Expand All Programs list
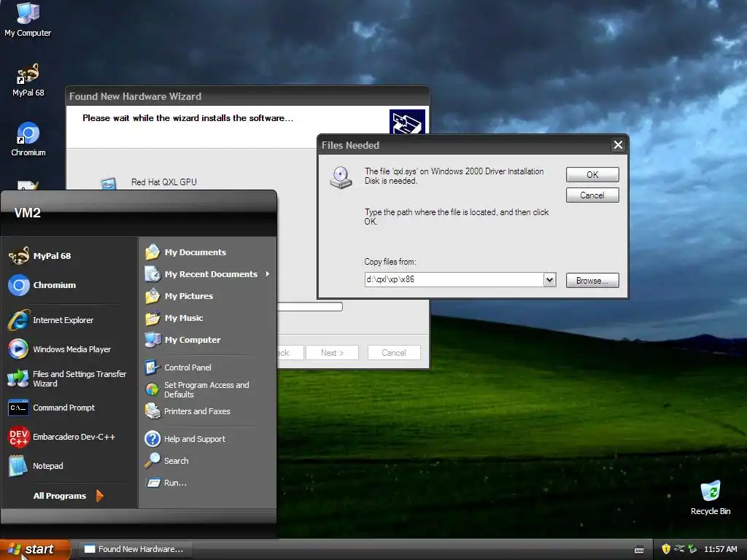Viewport: 747px width, 560px height. 69,496
